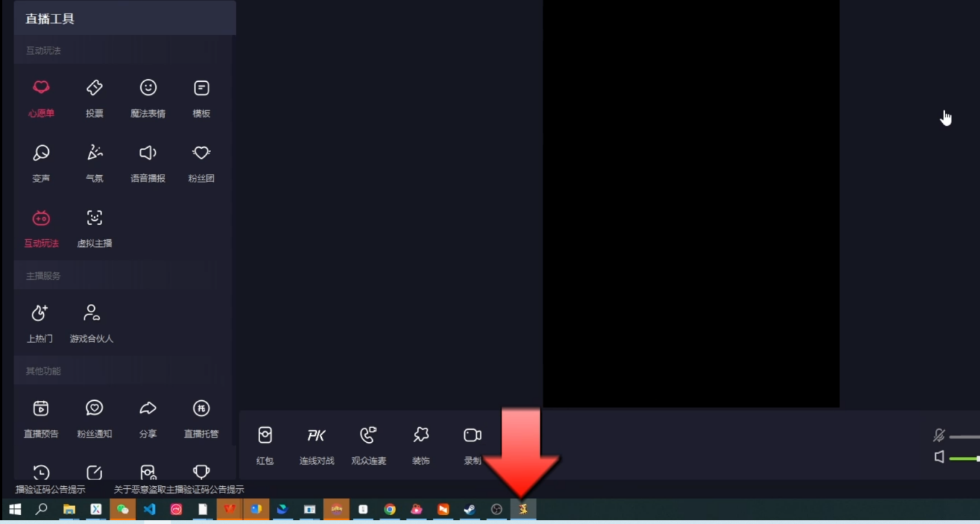Open 虚拟主播 virtual streamer tool

[94, 228]
